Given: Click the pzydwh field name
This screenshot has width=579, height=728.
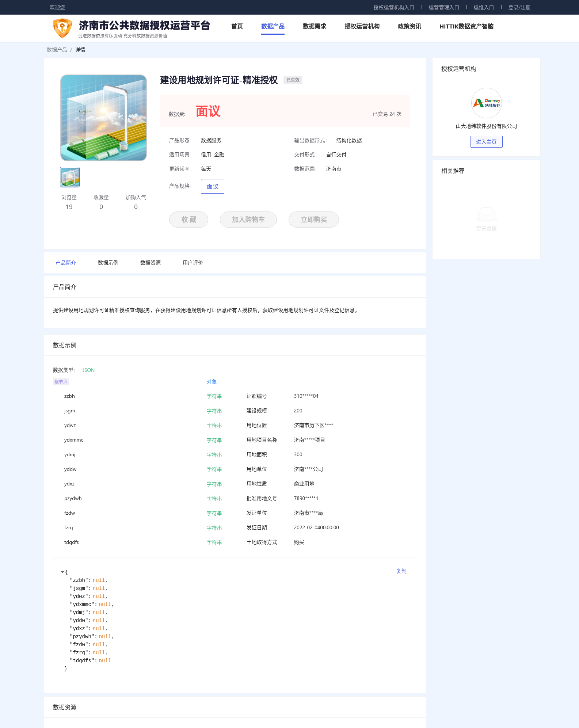Looking at the screenshot, I should point(73,498).
